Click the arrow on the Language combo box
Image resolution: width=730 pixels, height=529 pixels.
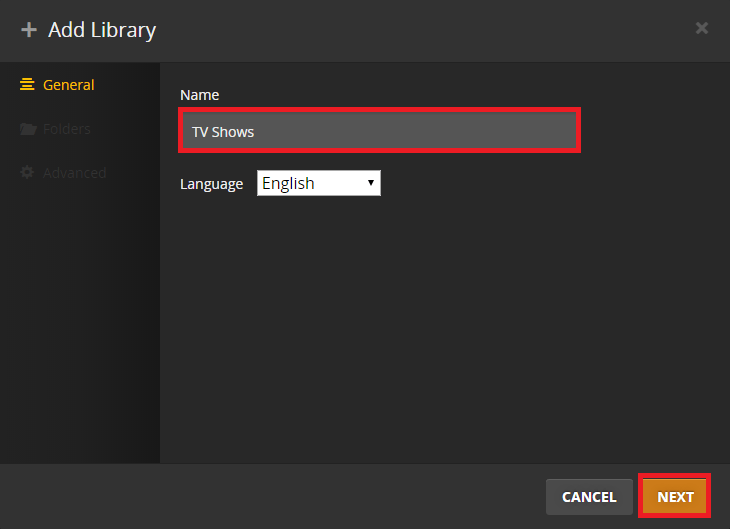point(370,183)
